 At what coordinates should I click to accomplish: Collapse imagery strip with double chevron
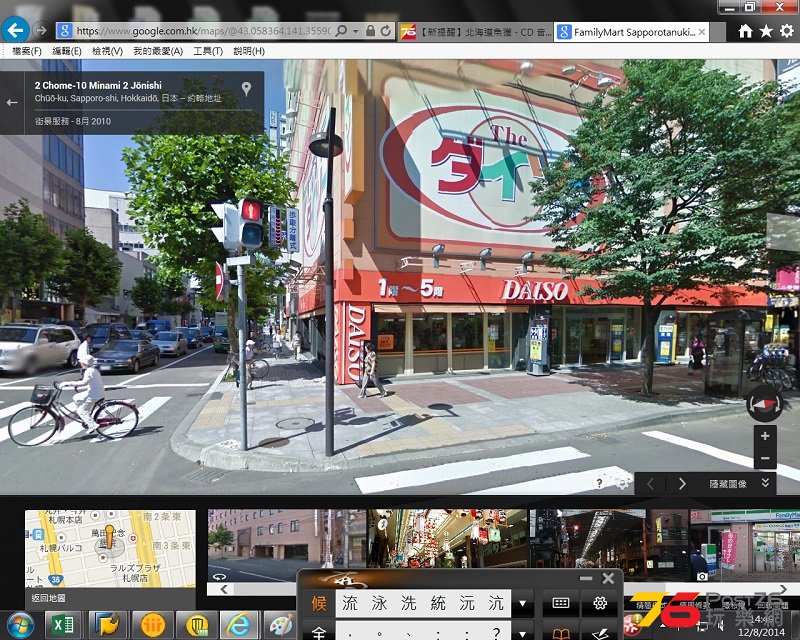click(x=765, y=483)
